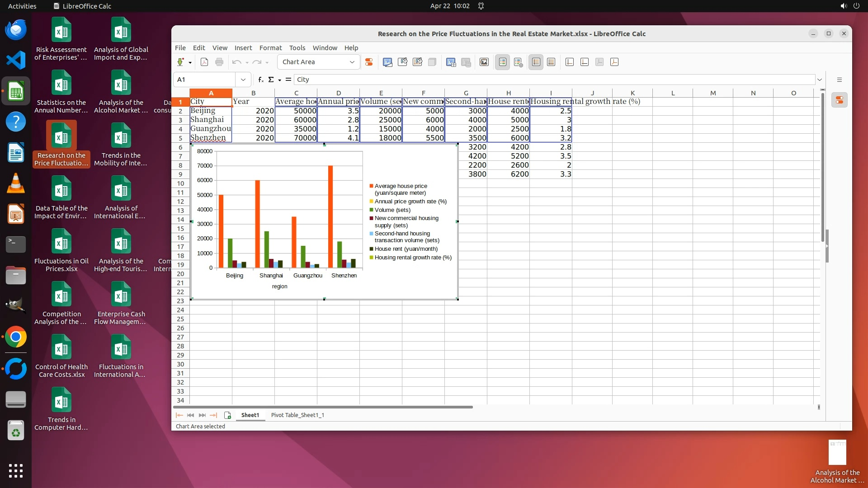Toggle Vertical Grids display
Viewport: 868px width, 488px height.
pos(551,62)
